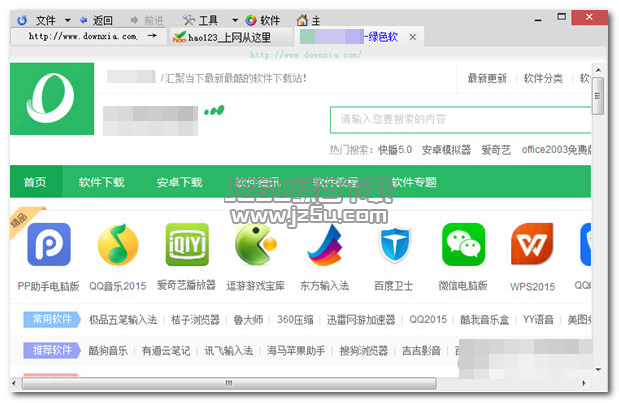
Task: Close the 绿色软 tab
Action: (x=413, y=37)
